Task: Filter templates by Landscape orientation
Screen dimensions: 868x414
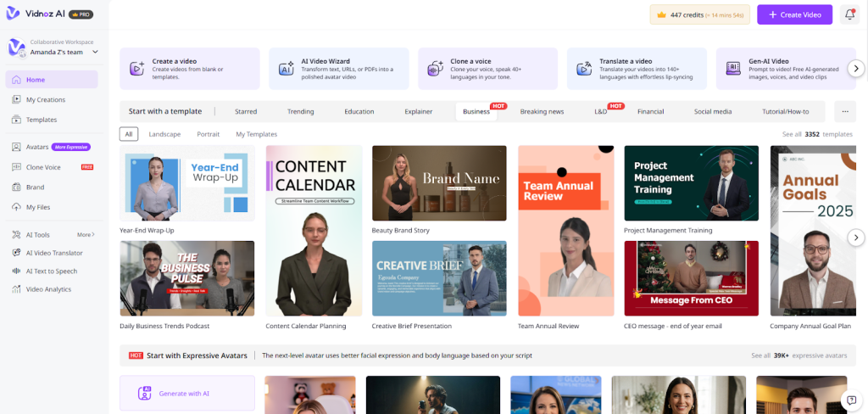Action: (x=164, y=134)
